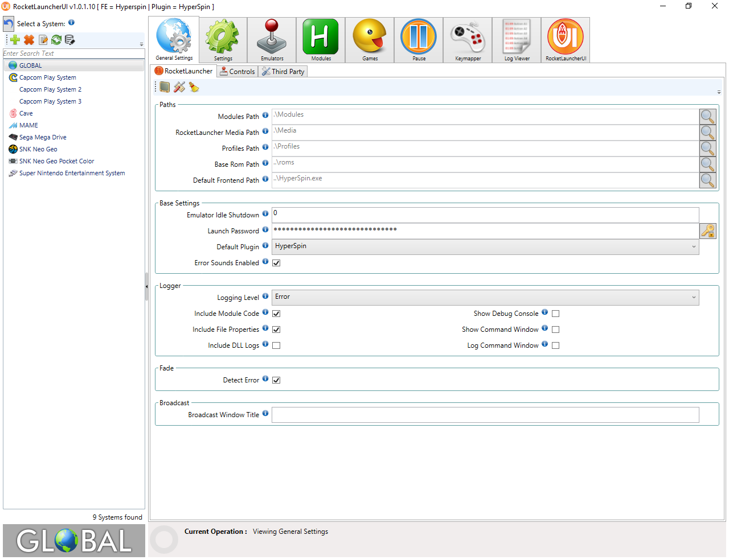
Task: Enable the Include DLL Logs checkbox
Action: click(x=276, y=345)
